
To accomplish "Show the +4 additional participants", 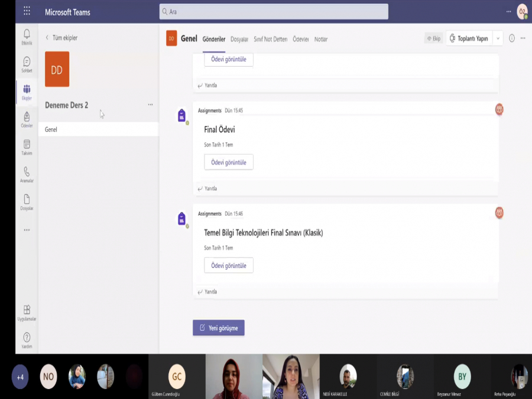I will pyautogui.click(x=20, y=377).
